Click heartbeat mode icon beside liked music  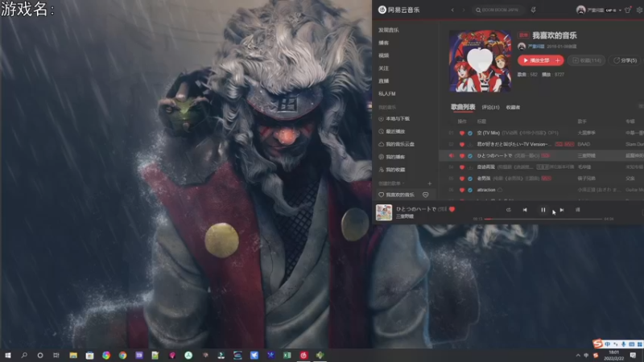(426, 195)
